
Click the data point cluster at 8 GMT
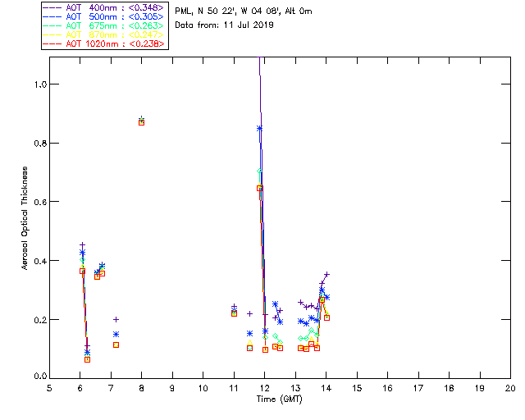142,121
